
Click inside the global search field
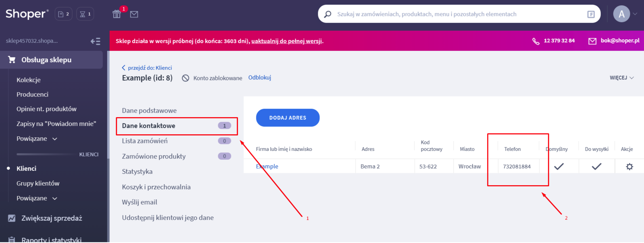click(x=450, y=14)
